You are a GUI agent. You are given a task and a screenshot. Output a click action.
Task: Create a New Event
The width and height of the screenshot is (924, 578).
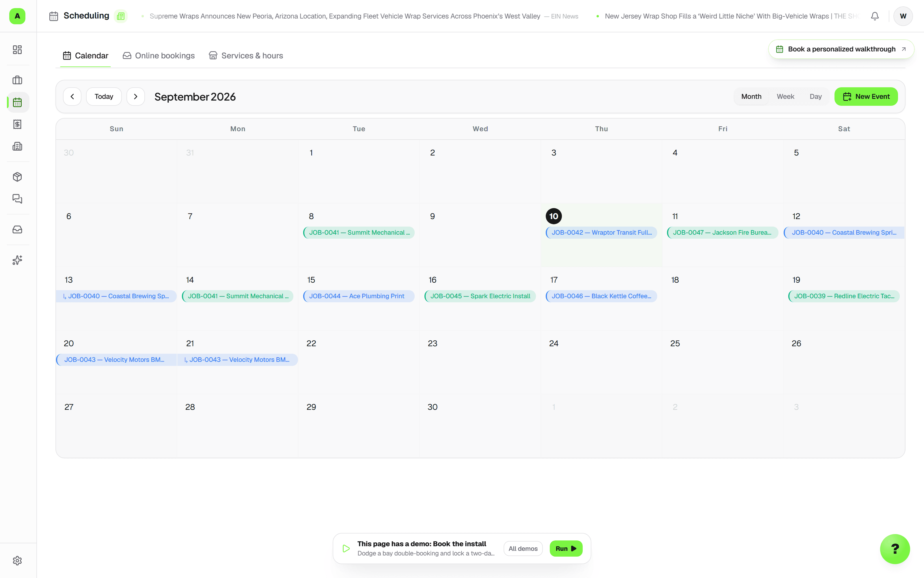(866, 97)
